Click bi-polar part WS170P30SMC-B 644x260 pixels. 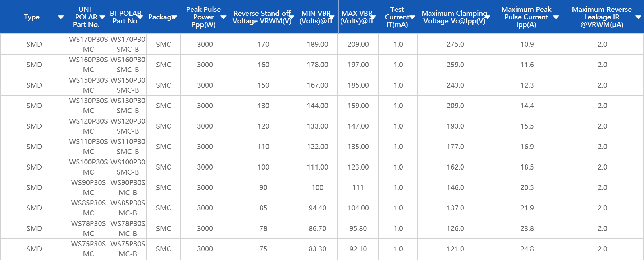[128, 44]
